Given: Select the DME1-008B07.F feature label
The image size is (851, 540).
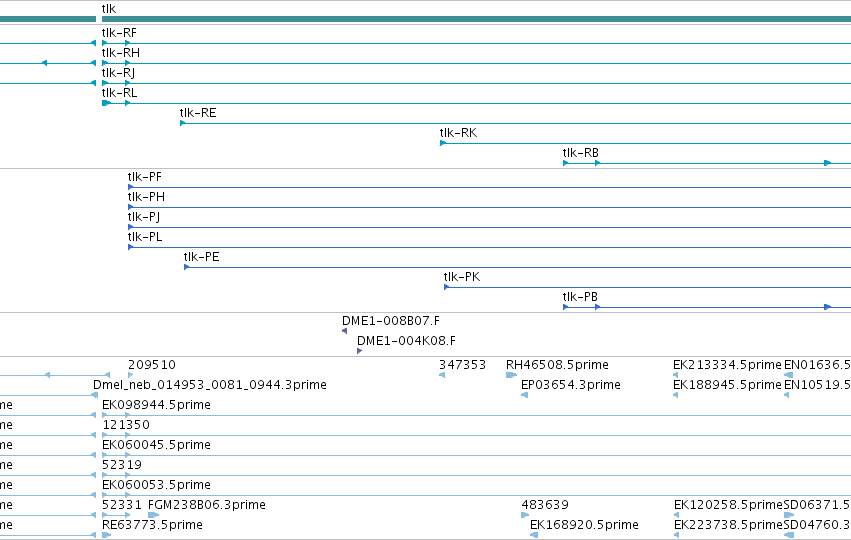Looking at the screenshot, I should pyautogui.click(x=391, y=321).
